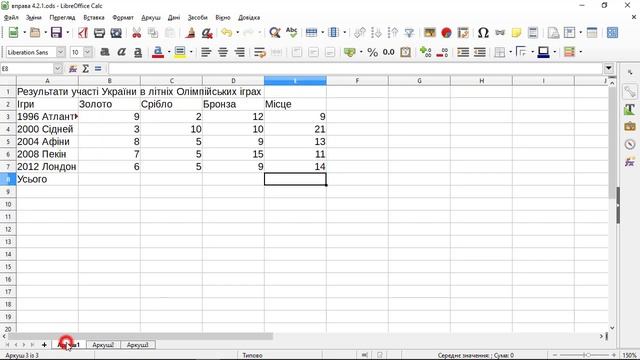Open headers and footers settings
The height and width of the screenshot is (360, 640).
(533, 33)
